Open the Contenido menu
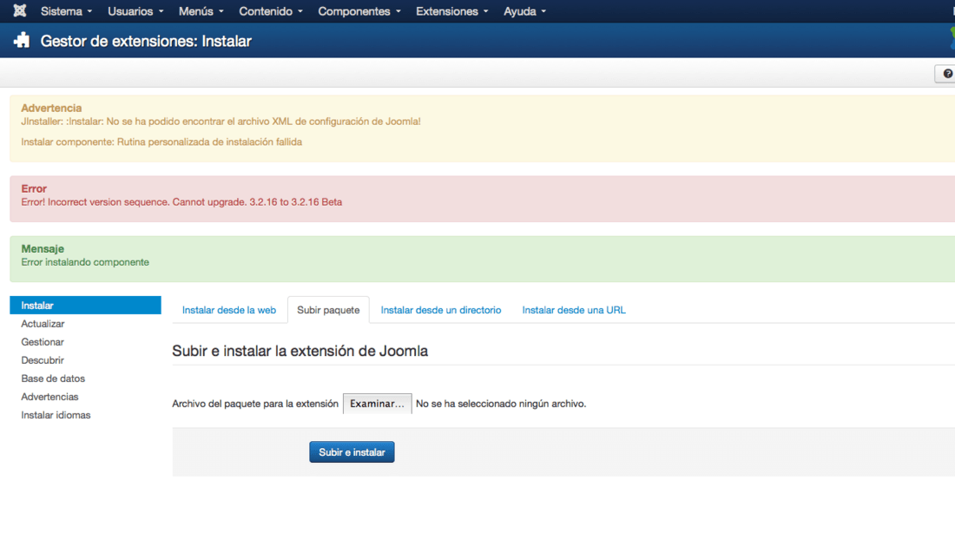The height and width of the screenshot is (560, 955). tap(270, 11)
